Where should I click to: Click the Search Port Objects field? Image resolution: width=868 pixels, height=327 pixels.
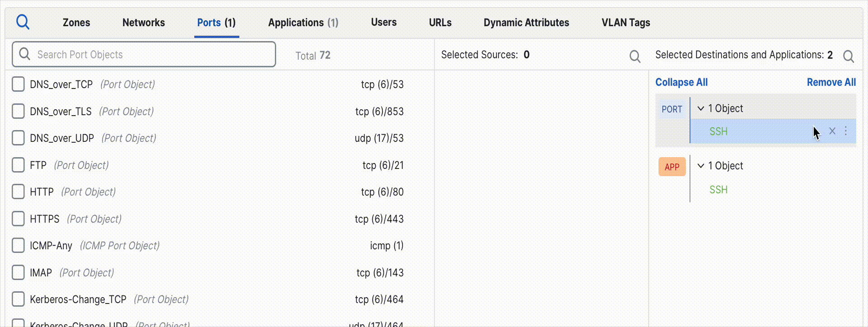(x=144, y=54)
